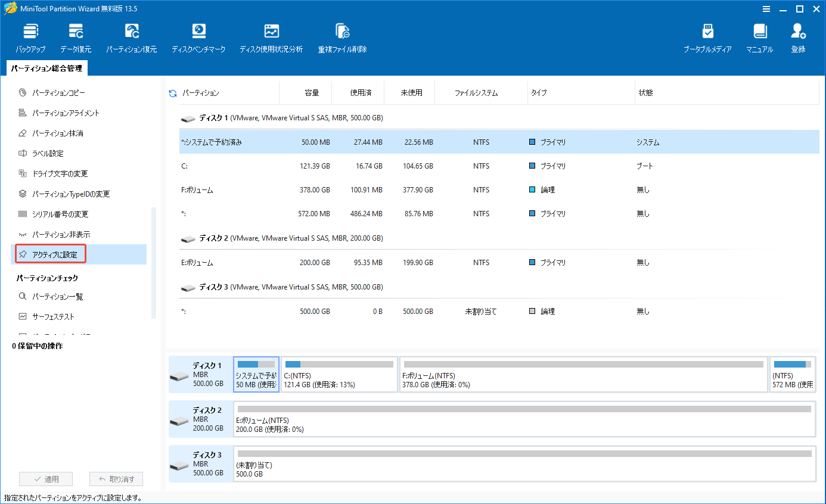The height and width of the screenshot is (504, 826).
Task: Click the 取り消し (Undo) button
Action: coord(116,478)
